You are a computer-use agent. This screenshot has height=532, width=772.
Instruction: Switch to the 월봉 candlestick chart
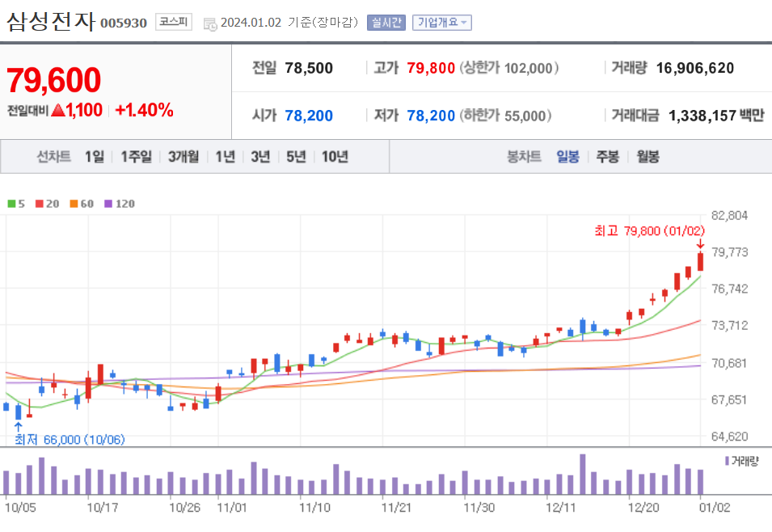(x=648, y=157)
